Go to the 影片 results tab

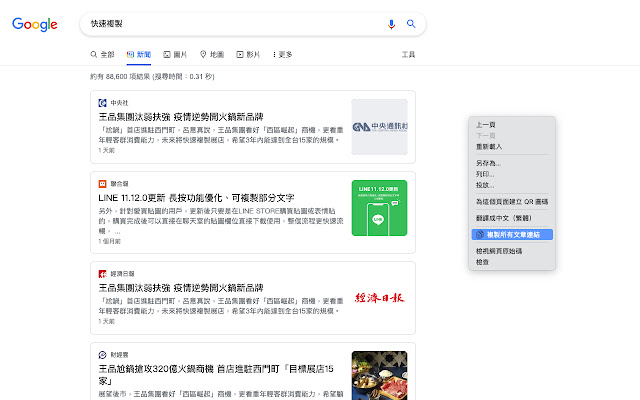point(248,54)
